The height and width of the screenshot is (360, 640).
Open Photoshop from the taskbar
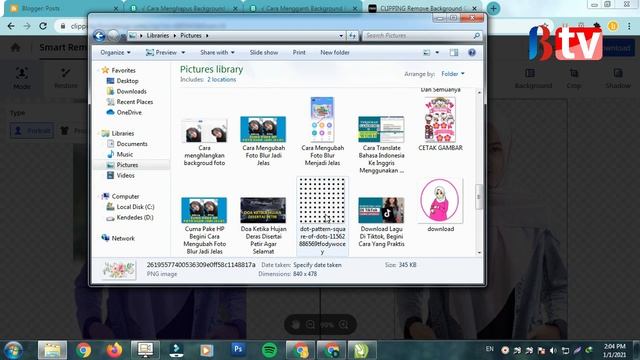238,350
